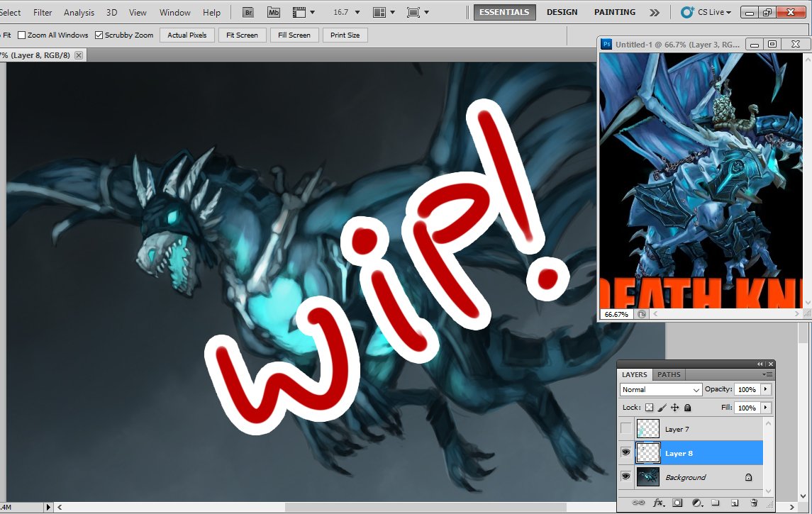Expand the Arrange Documents dropdown arrow
This screenshot has width=812, height=514.
(x=393, y=13)
